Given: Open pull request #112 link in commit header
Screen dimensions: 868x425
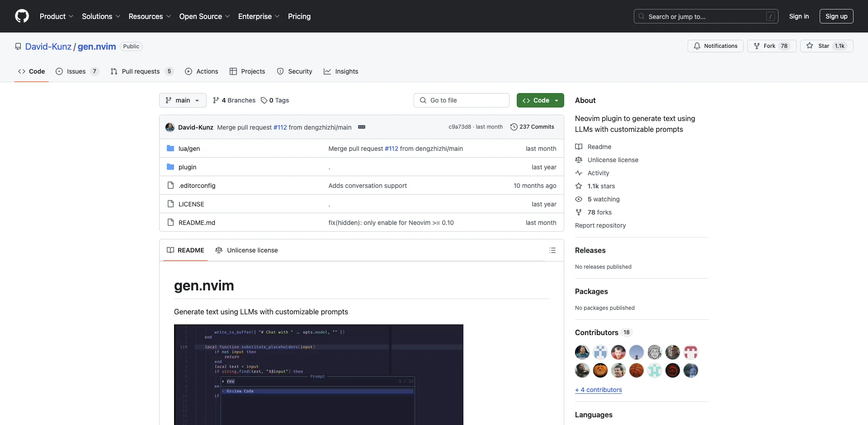Looking at the screenshot, I should coord(280,127).
